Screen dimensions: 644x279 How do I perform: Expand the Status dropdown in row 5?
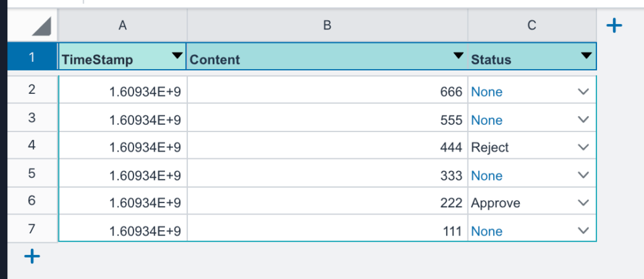point(583,176)
